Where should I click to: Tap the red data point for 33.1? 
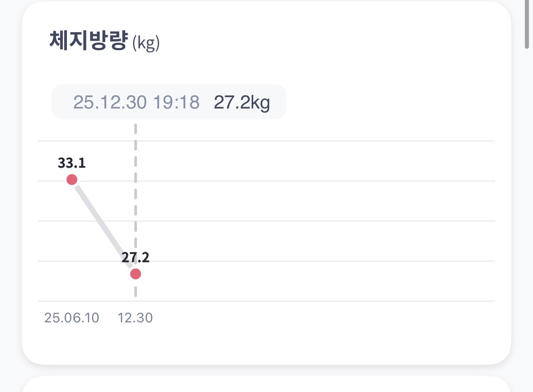[x=72, y=180]
